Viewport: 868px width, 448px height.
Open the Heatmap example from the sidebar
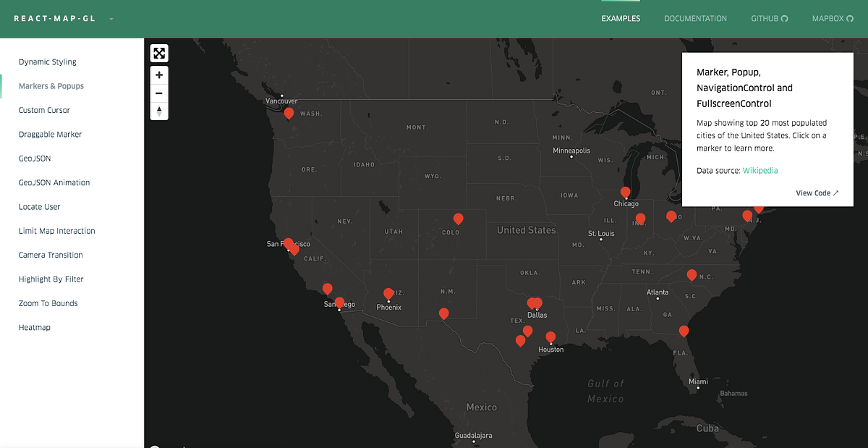tap(35, 327)
